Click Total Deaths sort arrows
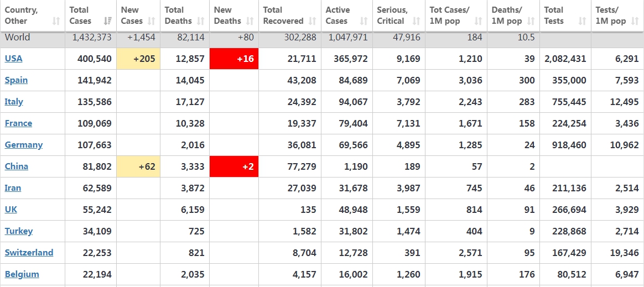This screenshot has width=644, height=287. (x=201, y=21)
